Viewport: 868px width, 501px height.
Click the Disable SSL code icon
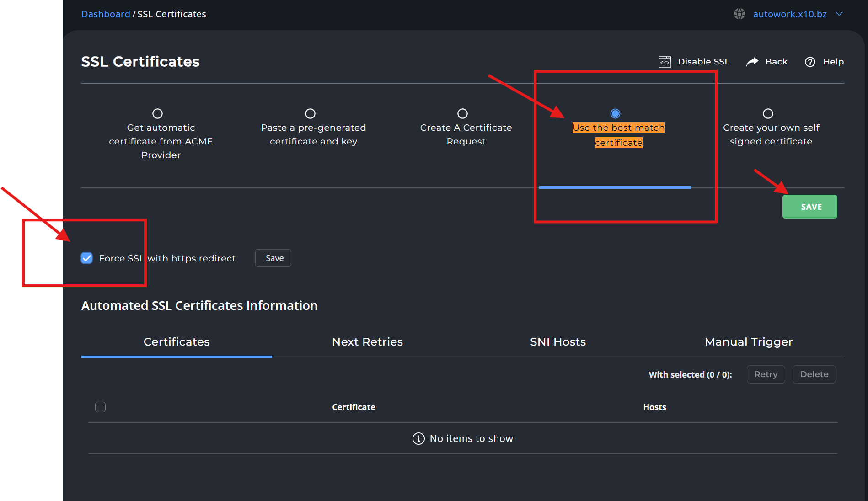pyautogui.click(x=664, y=62)
